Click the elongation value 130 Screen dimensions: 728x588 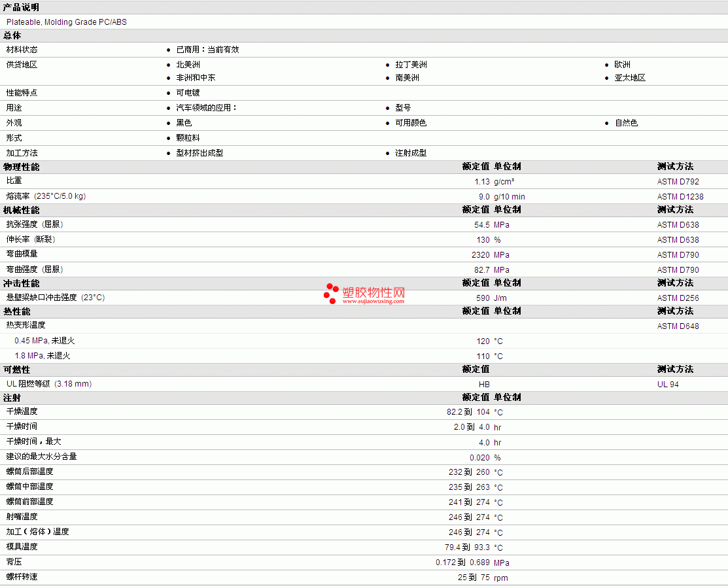click(x=483, y=240)
